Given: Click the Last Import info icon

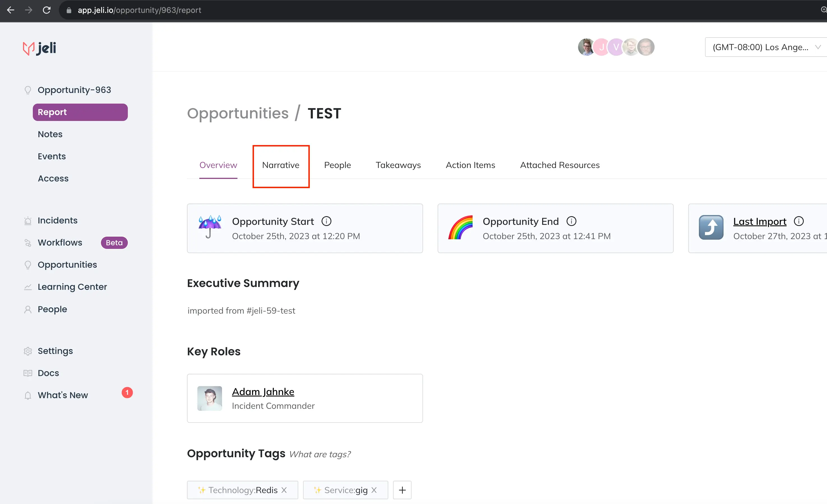Looking at the screenshot, I should pyautogui.click(x=798, y=221).
